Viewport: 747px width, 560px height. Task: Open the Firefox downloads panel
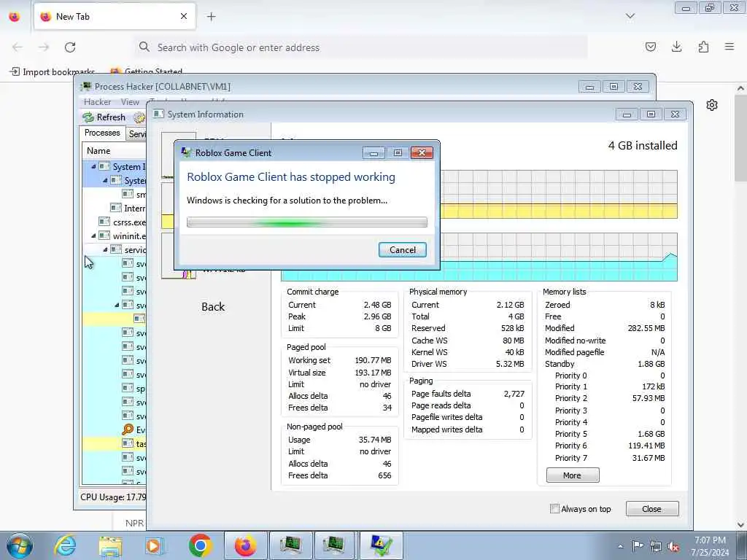[676, 47]
